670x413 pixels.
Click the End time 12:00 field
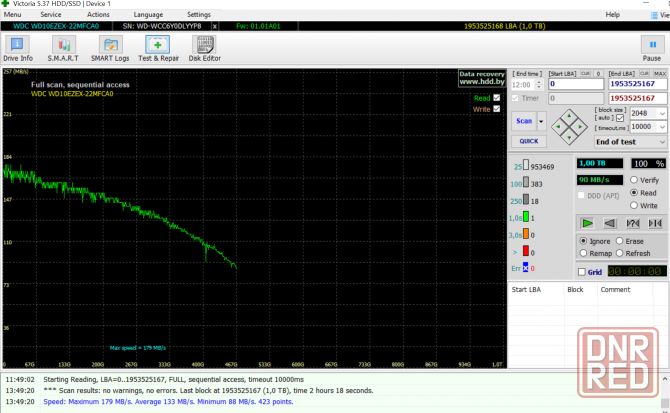(523, 85)
